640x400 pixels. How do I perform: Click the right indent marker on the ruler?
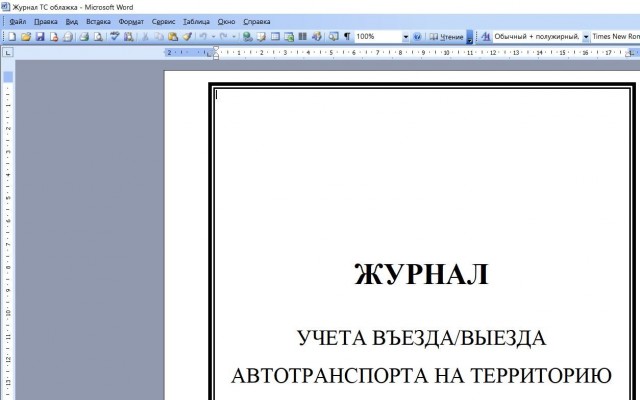tap(628, 55)
